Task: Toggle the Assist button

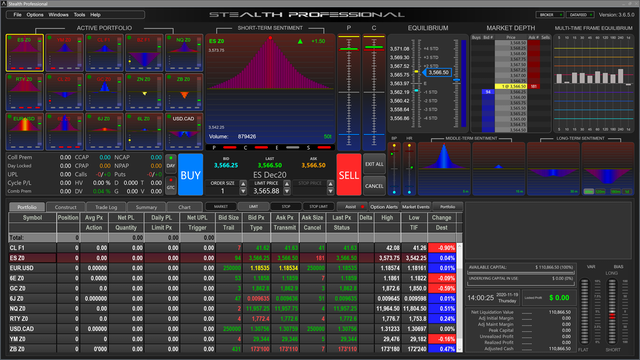Action: point(352,207)
